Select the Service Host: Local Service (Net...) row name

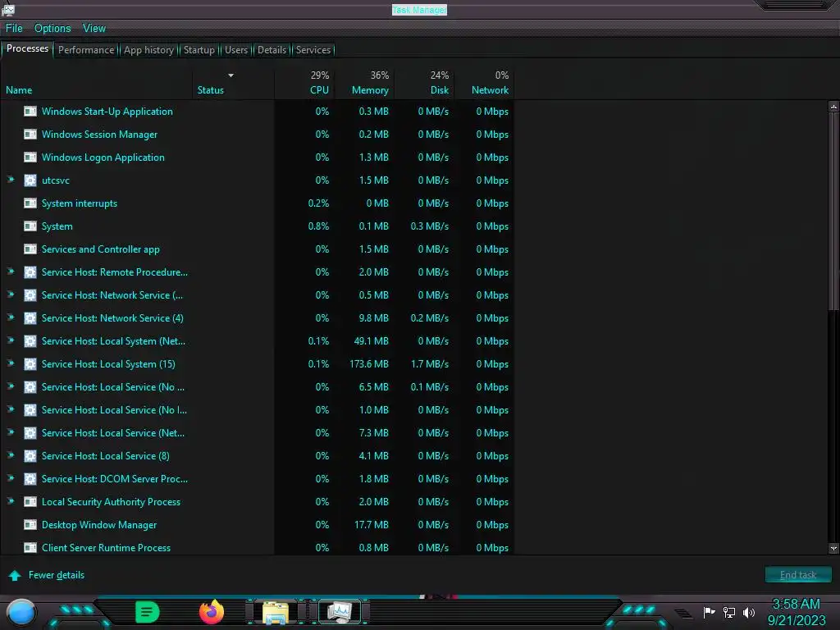click(x=113, y=433)
